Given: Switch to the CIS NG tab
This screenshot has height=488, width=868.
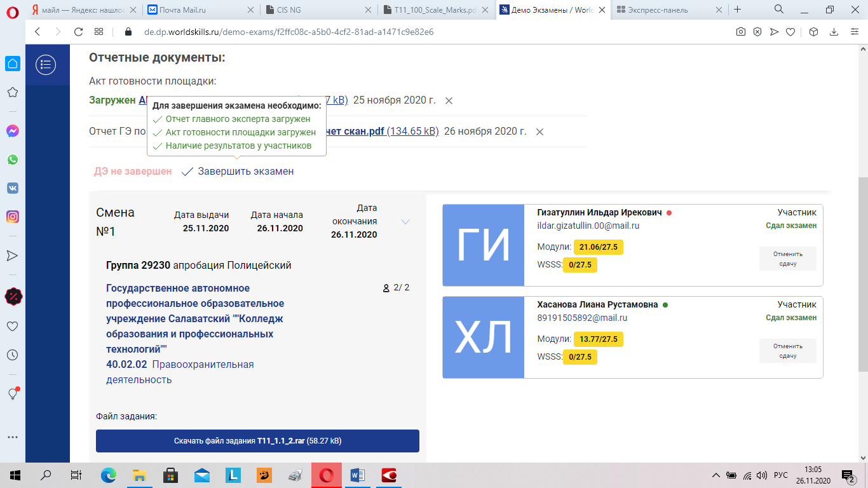Looking at the screenshot, I should 318,10.
